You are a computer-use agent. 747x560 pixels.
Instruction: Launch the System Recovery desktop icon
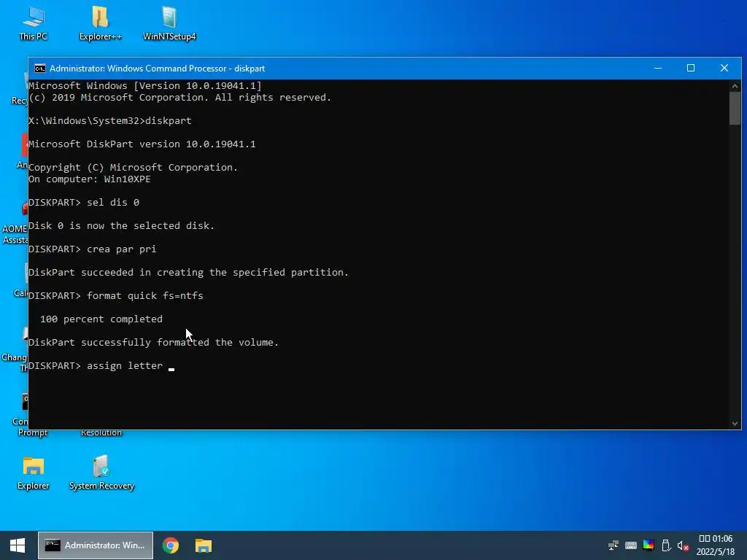click(x=101, y=472)
